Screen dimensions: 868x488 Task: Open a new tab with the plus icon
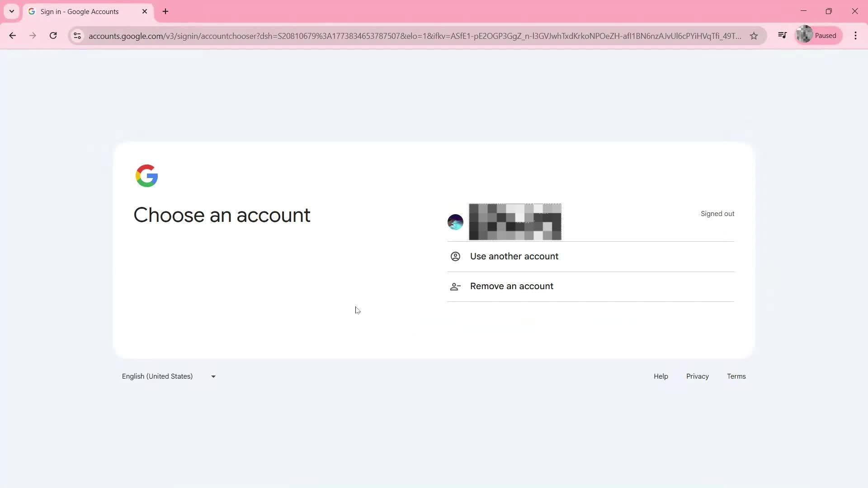coord(165,11)
